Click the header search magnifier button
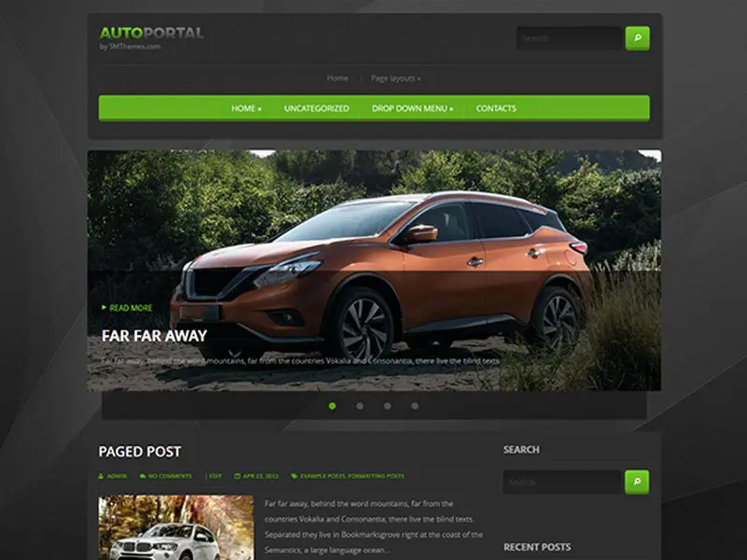Viewport: 747px width, 560px height. click(638, 38)
